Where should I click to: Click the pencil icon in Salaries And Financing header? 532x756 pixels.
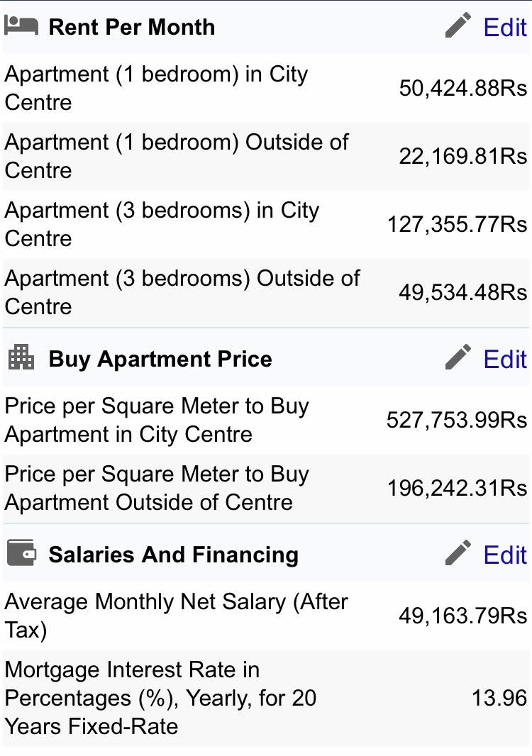coord(458,553)
